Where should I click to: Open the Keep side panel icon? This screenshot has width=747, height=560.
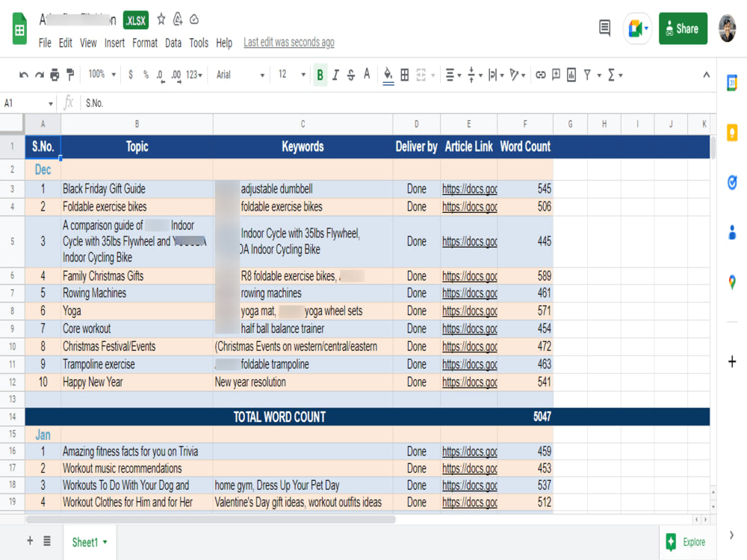pyautogui.click(x=732, y=132)
